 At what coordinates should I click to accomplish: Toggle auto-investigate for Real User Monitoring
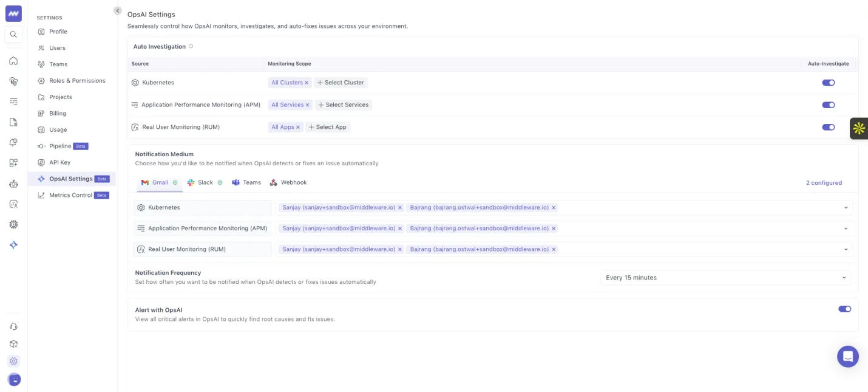829,128
